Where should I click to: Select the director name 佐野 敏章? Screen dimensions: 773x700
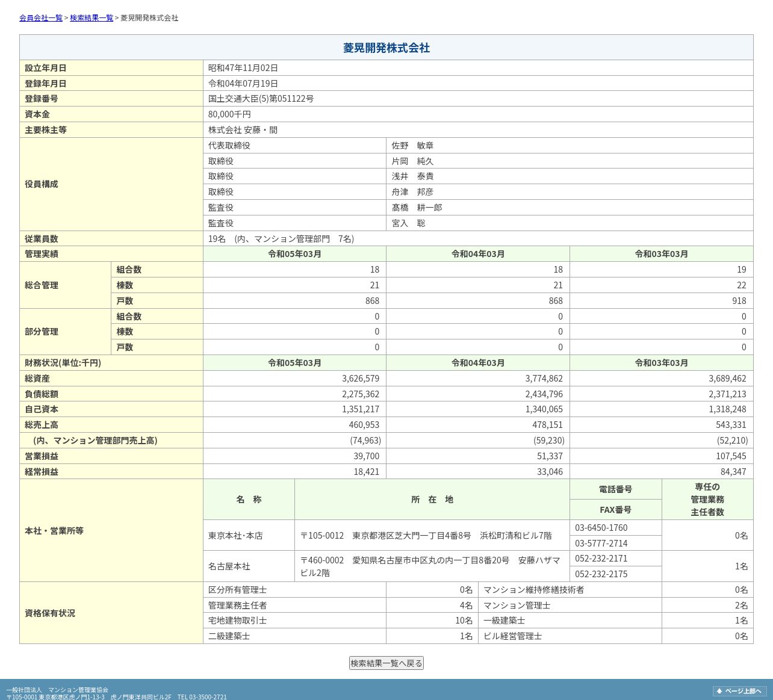pyautogui.click(x=412, y=146)
